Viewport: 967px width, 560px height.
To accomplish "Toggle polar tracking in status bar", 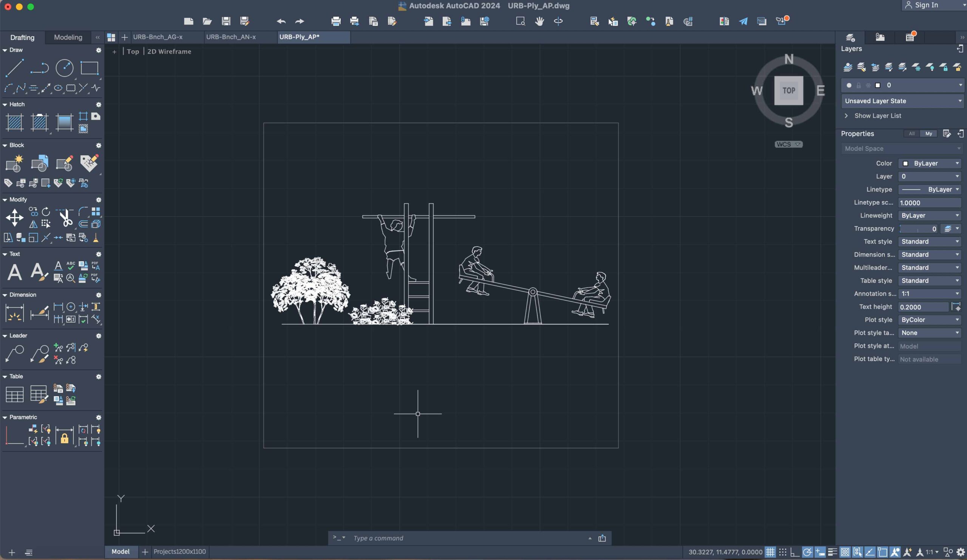I will [x=807, y=552].
